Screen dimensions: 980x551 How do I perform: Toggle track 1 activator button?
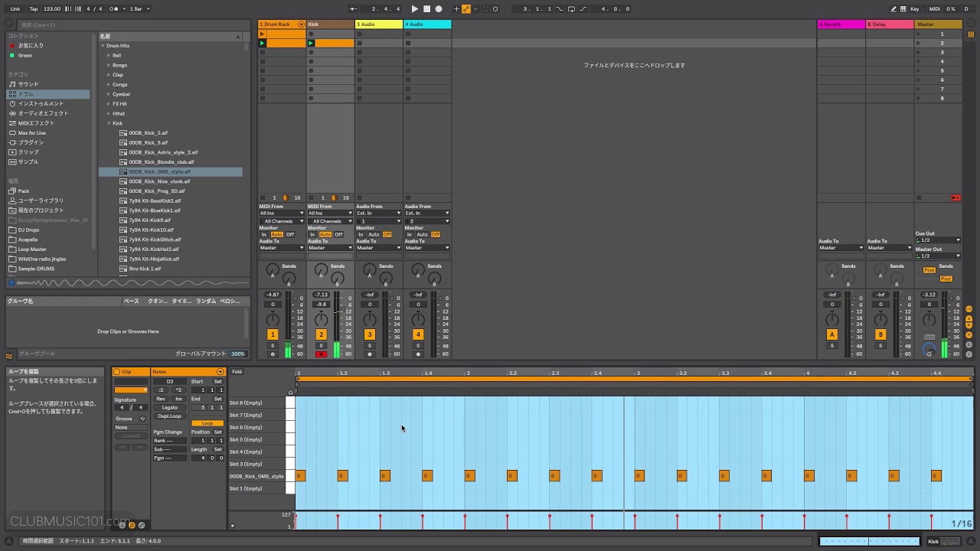click(x=273, y=334)
